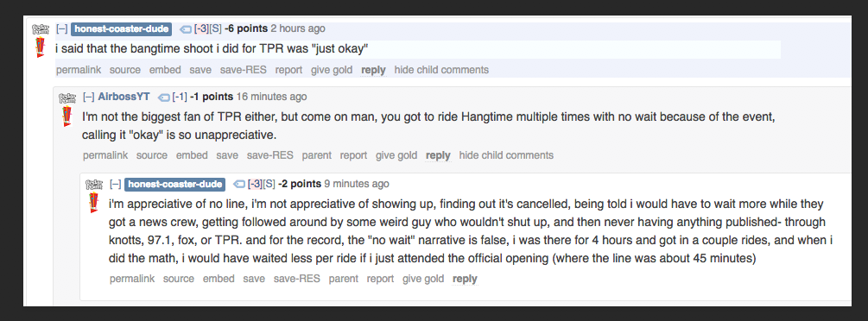Collapse the top honest-coaster-dude comment with [–]
868x321 pixels.
pyautogui.click(x=62, y=28)
